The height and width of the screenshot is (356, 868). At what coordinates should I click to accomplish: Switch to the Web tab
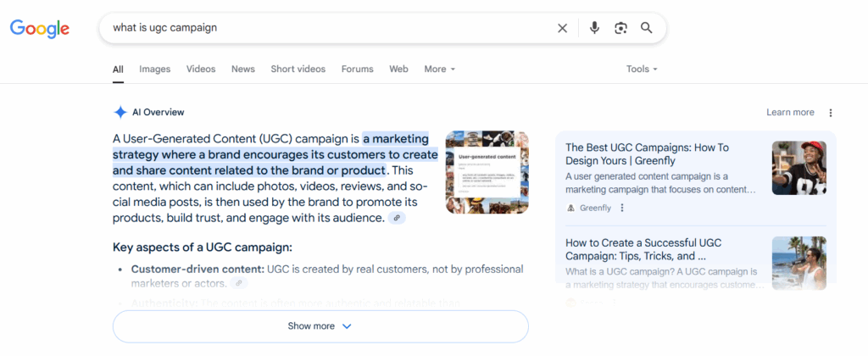click(398, 70)
